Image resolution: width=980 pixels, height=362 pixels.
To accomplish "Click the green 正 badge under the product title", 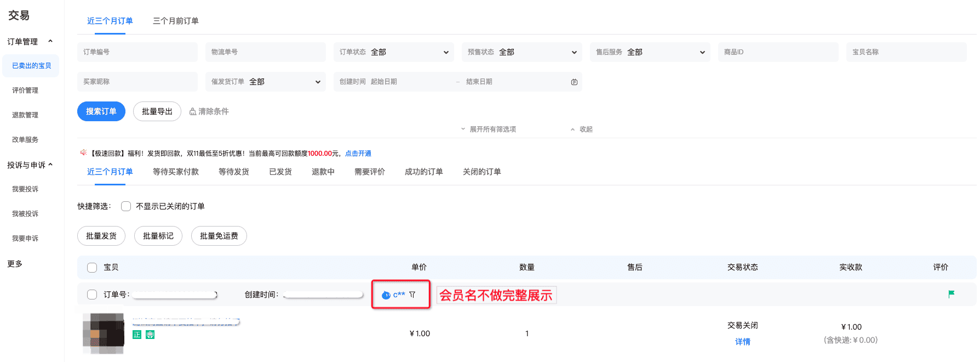I will click(x=137, y=335).
